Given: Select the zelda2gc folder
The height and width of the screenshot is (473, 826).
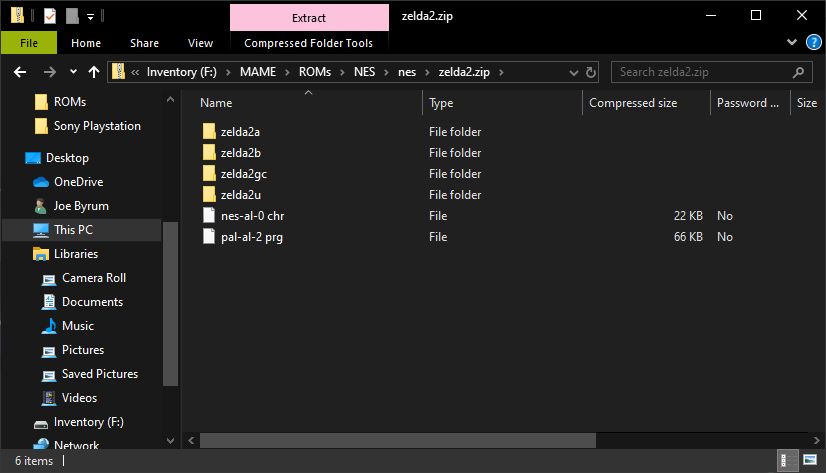Looking at the screenshot, I should (x=244, y=174).
